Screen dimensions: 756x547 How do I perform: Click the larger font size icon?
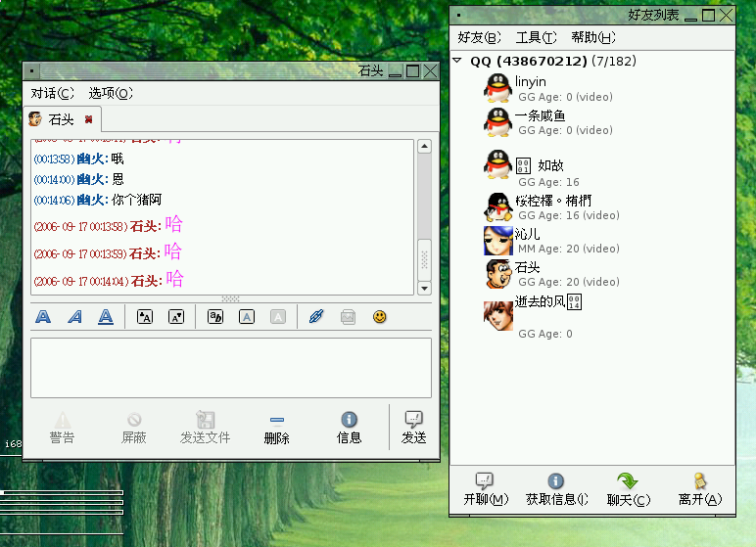(x=145, y=317)
